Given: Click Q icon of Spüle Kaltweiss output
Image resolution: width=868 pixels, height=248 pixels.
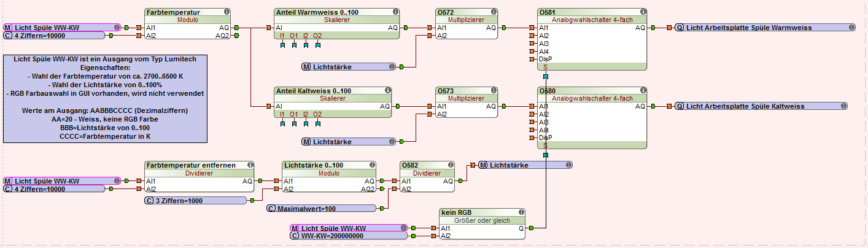Looking at the screenshot, I should 680,106.
